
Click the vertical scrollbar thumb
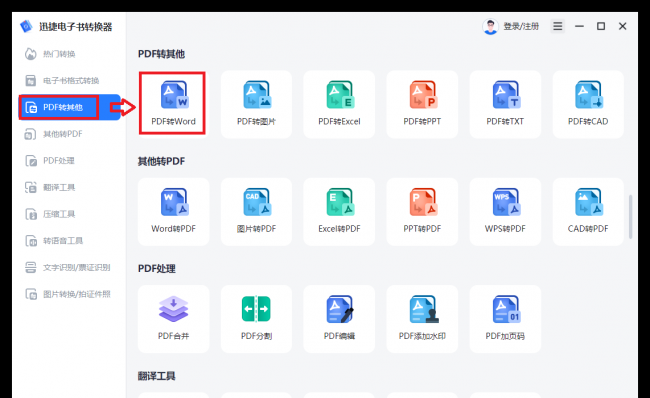pos(631,216)
